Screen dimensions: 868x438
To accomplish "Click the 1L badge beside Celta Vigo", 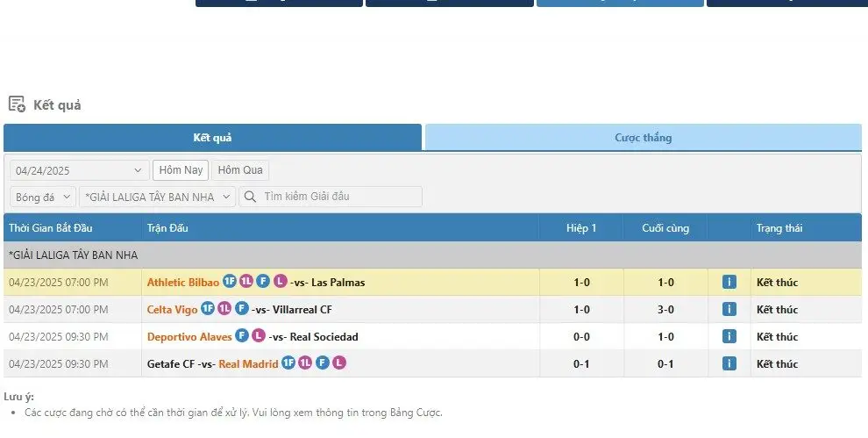I will (x=224, y=309).
